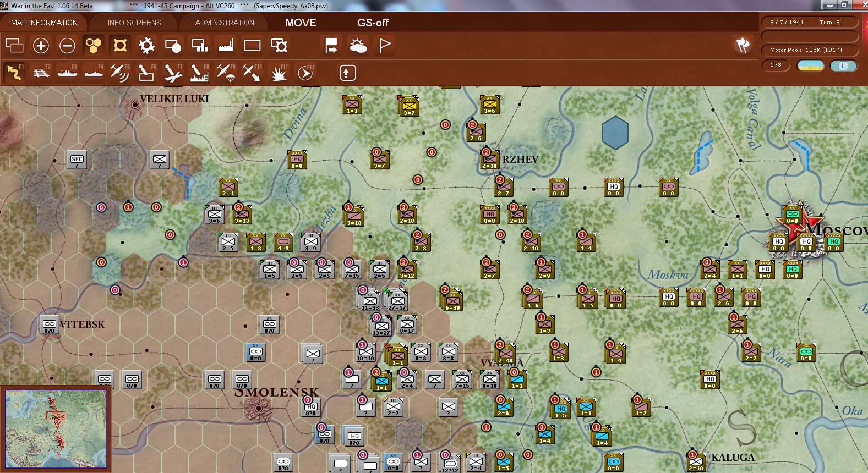Screen dimensions: 868x473
Task: Select the F7 bomb airfield mode
Action: 173,73
